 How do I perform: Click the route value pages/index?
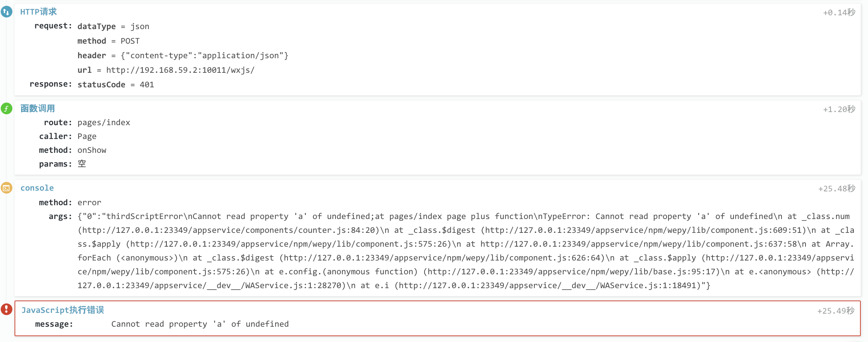pos(104,123)
